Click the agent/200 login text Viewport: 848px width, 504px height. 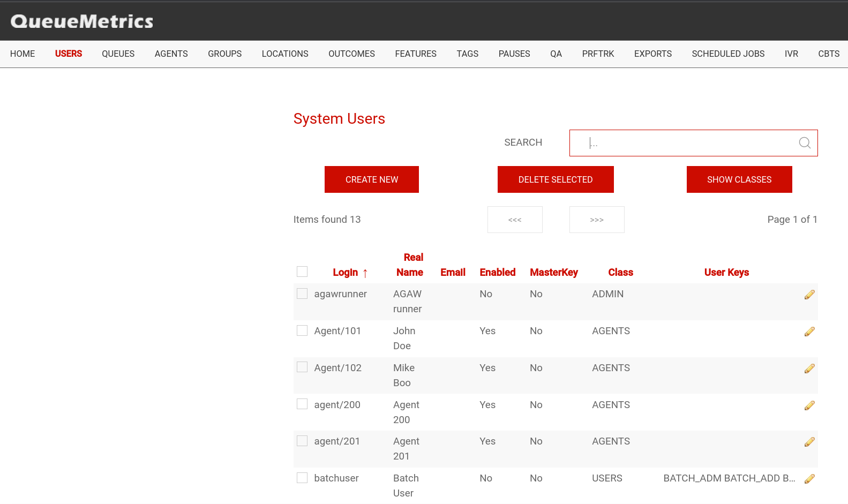[337, 405]
